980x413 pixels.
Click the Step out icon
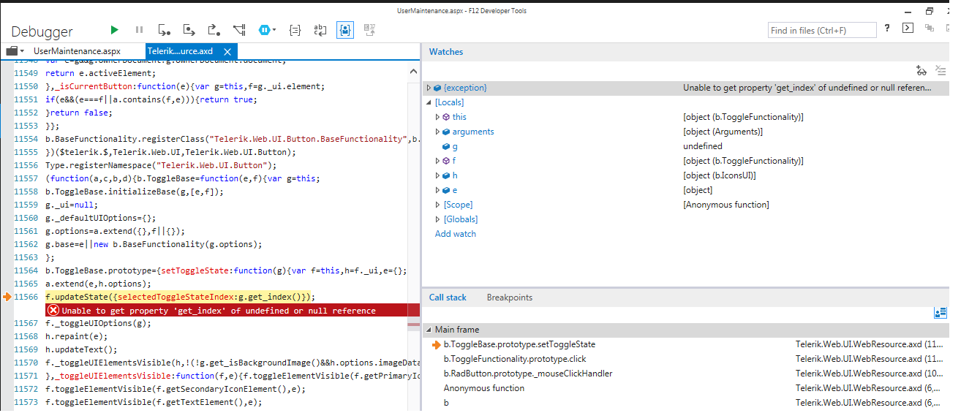214,30
